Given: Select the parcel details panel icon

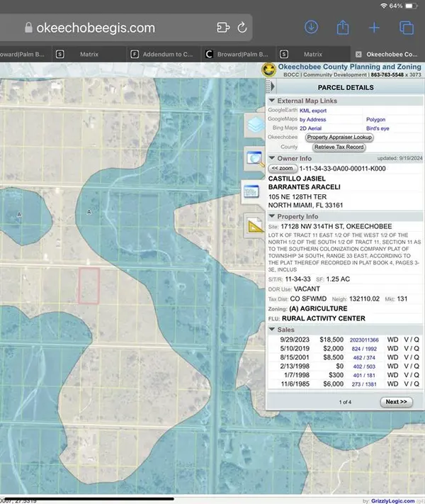Looking at the screenshot, I should [x=252, y=191].
